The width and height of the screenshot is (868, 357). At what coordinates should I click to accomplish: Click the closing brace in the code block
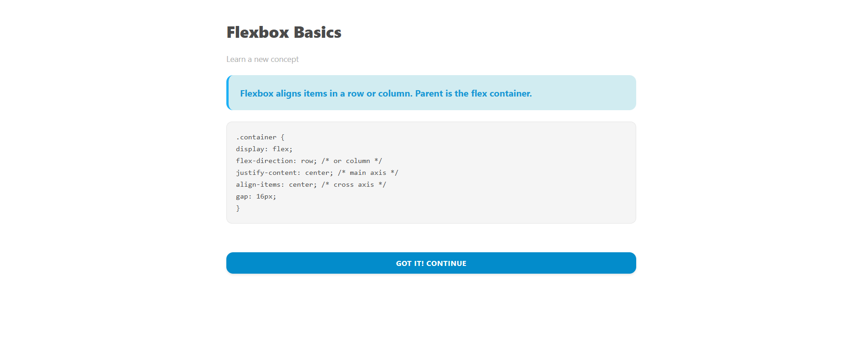tap(238, 208)
